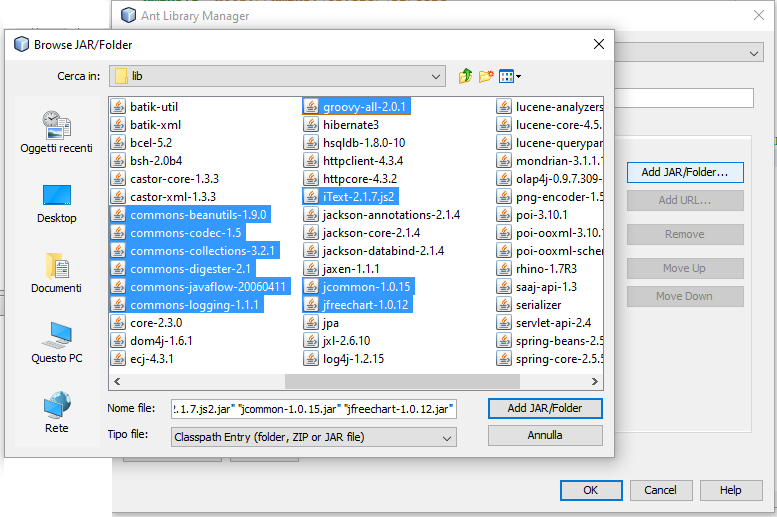The image size is (777, 517).
Task: Open Oggetti recenti shortcut
Action: [56, 132]
